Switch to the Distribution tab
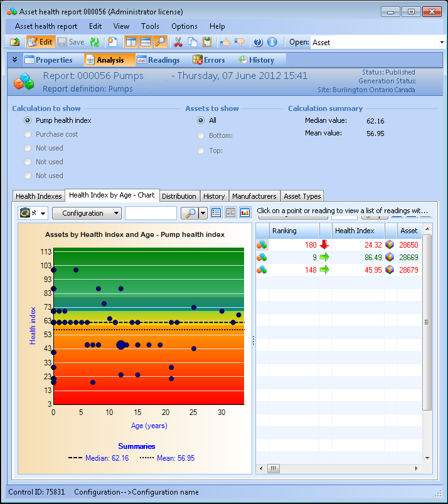Image resolution: width=448 pixels, height=504 pixels. click(179, 196)
